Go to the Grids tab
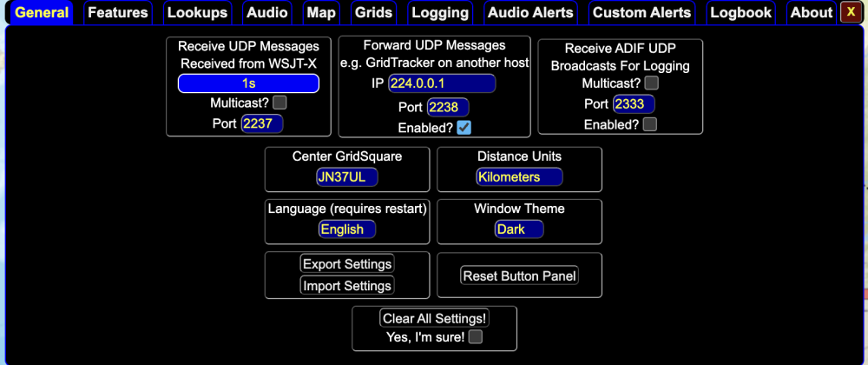This screenshot has width=868, height=365. 373,13
